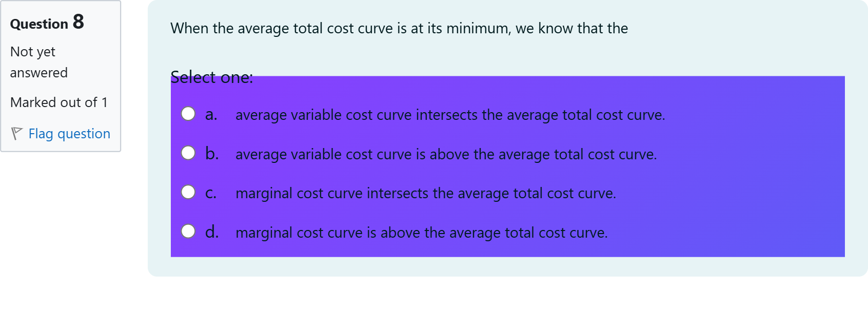
Task: Select radio button for option d
Action: pyautogui.click(x=188, y=232)
